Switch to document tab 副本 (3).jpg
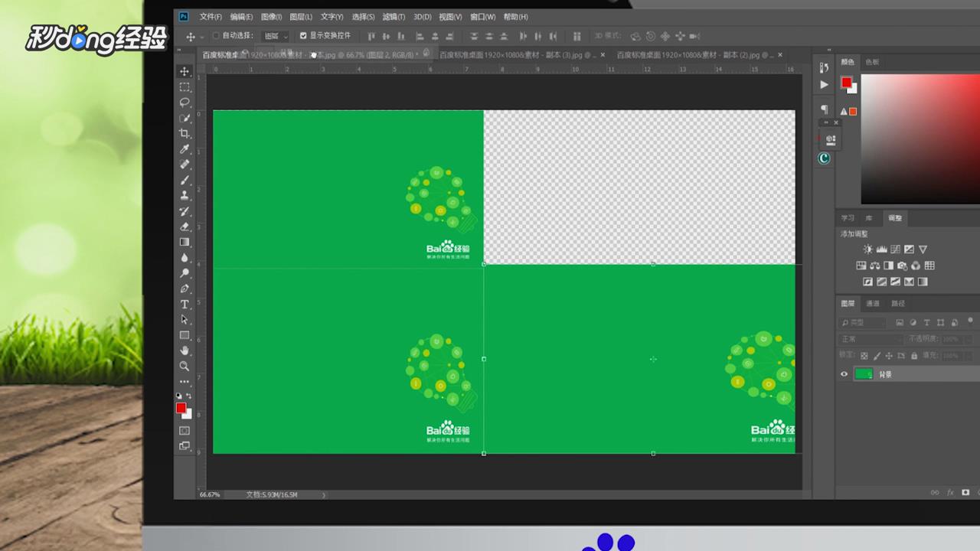Image resolution: width=980 pixels, height=551 pixels. click(517, 55)
